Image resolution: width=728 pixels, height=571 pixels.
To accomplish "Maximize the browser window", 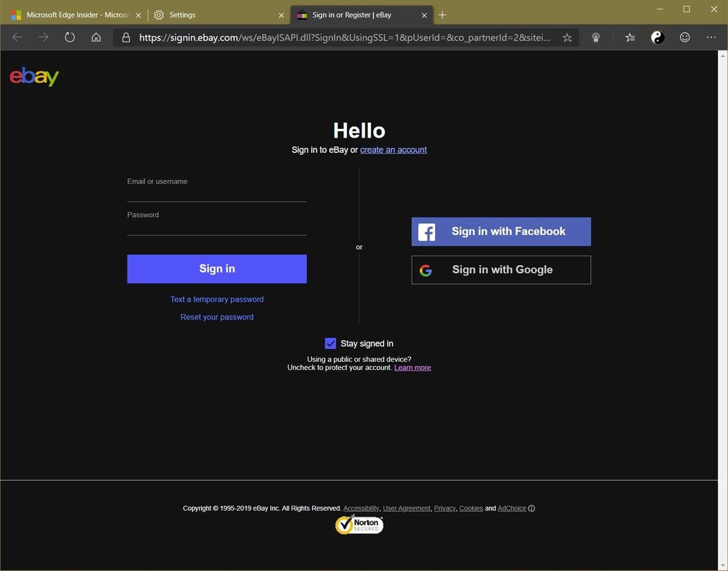I will point(686,9).
